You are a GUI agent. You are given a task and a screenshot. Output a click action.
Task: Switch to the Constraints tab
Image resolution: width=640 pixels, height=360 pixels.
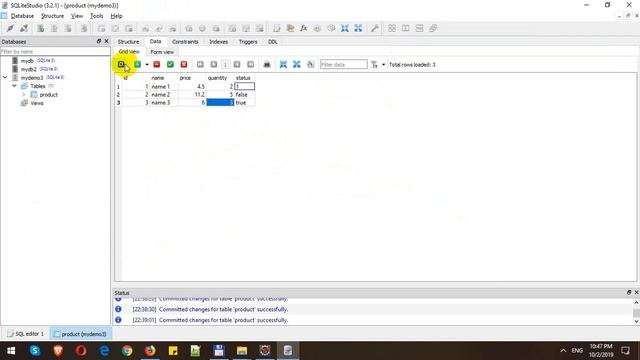point(185,42)
